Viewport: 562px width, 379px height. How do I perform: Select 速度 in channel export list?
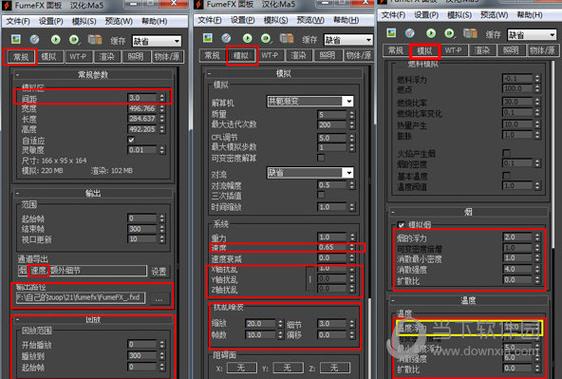[x=38, y=270]
